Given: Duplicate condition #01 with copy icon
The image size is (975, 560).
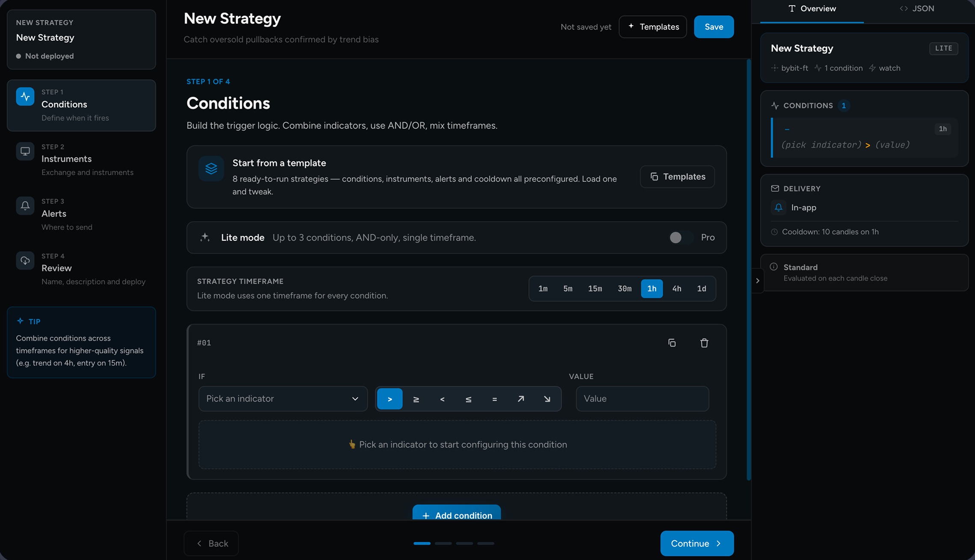Looking at the screenshot, I should (x=672, y=343).
